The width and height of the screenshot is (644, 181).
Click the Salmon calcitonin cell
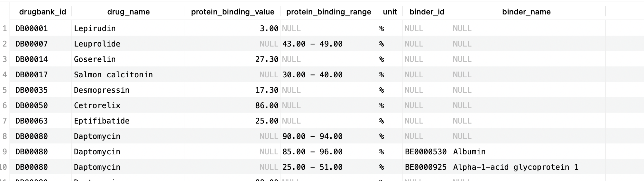pyautogui.click(x=113, y=75)
